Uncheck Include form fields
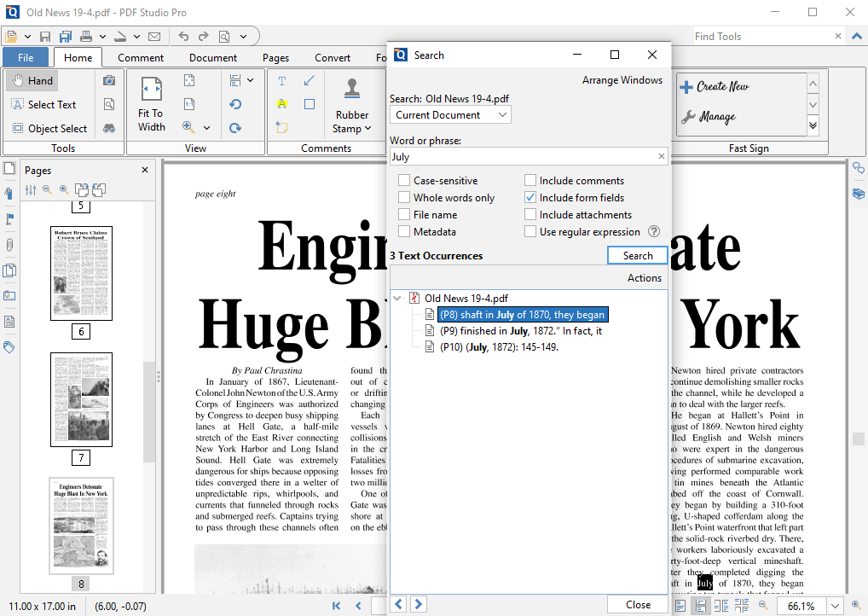The height and width of the screenshot is (616, 868). tap(530, 198)
